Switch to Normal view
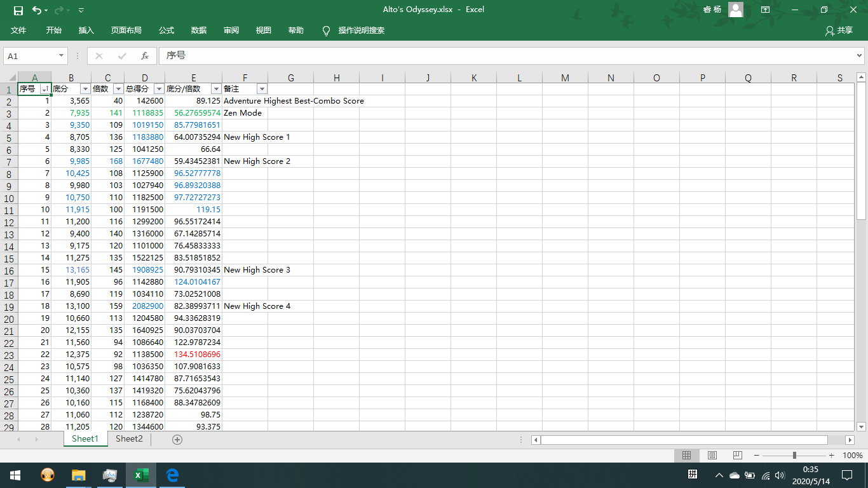 (687, 456)
